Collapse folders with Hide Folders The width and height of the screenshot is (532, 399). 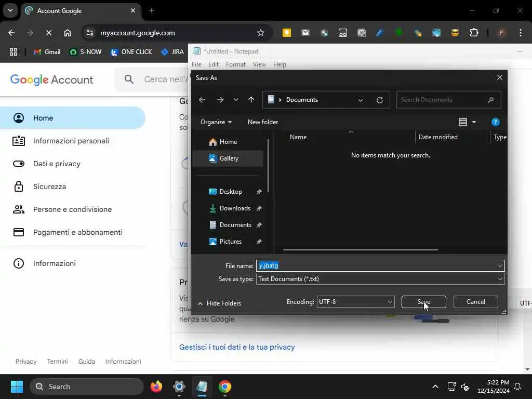tap(220, 303)
